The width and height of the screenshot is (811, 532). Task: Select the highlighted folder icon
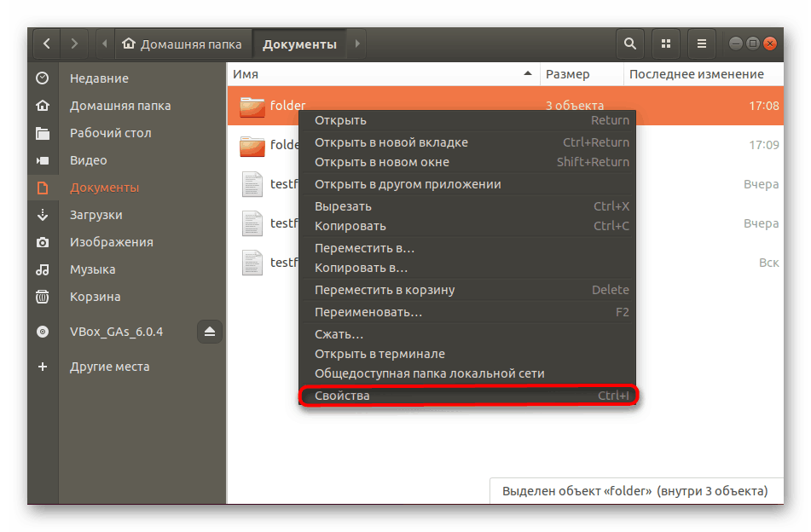pos(252,106)
